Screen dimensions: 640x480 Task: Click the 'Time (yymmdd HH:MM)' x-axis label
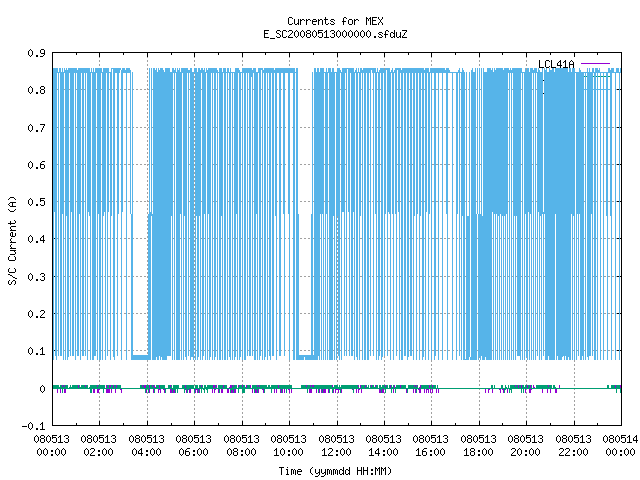[x=335, y=471]
